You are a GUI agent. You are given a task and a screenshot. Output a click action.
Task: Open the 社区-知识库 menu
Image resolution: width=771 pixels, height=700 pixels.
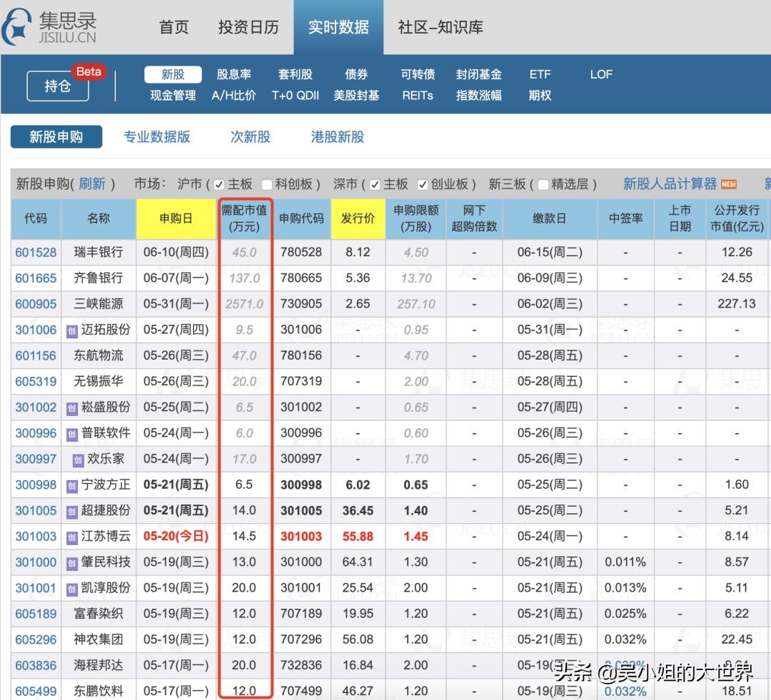[x=440, y=27]
